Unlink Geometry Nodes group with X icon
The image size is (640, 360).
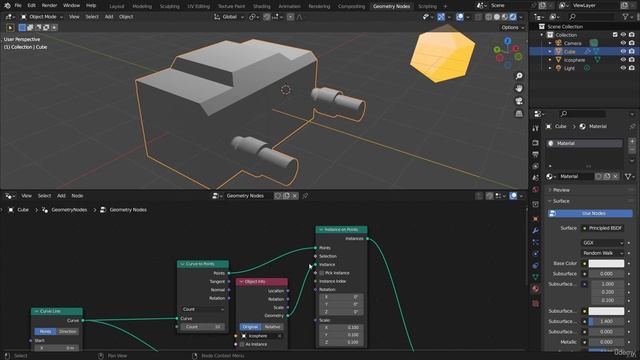click(295, 196)
